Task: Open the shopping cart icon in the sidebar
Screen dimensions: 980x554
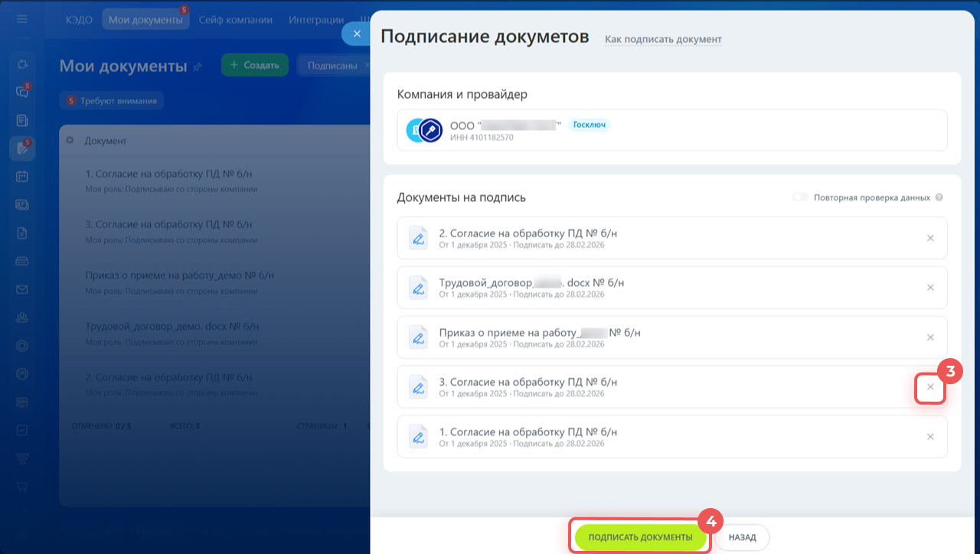Action: pos(22,487)
